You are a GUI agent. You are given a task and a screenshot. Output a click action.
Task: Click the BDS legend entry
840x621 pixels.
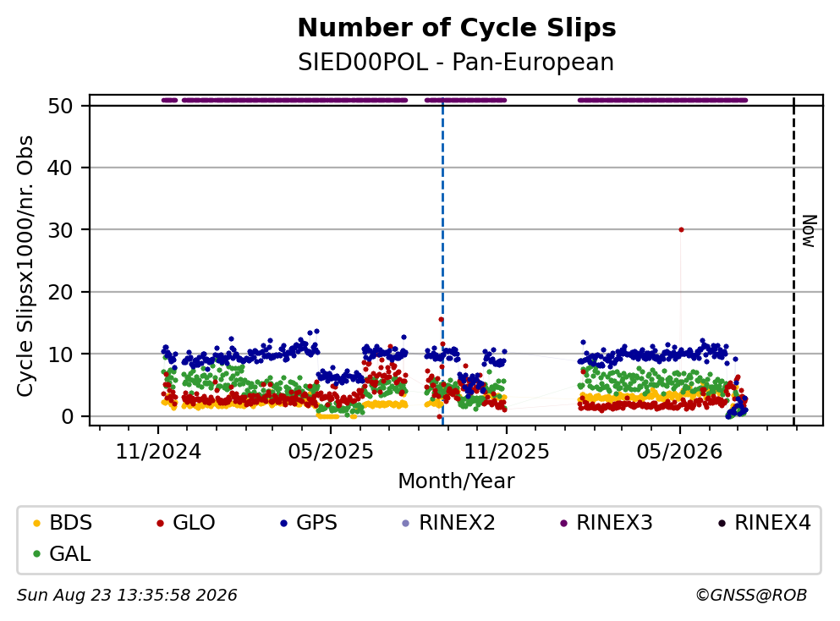click(x=63, y=522)
